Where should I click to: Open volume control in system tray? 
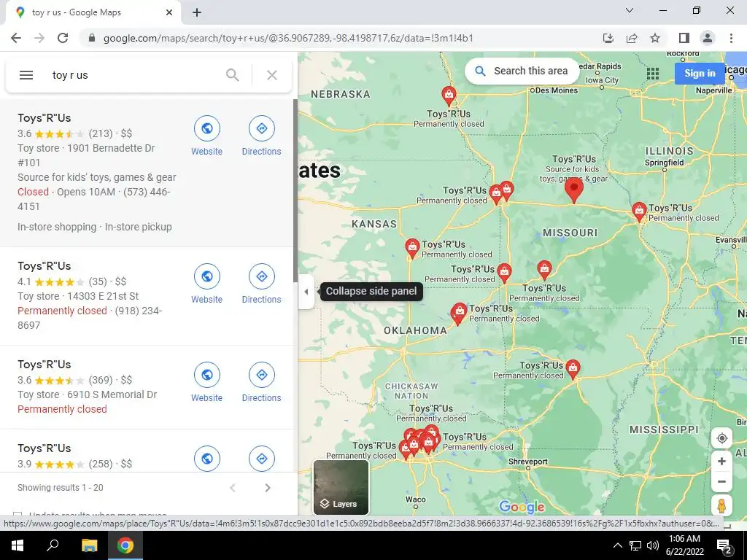tap(653, 545)
